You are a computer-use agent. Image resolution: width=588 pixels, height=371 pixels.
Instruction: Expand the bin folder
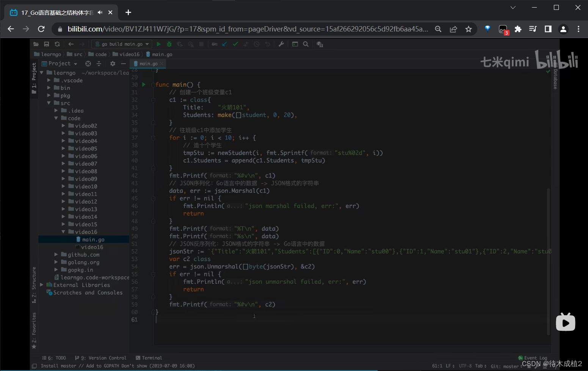(49, 88)
